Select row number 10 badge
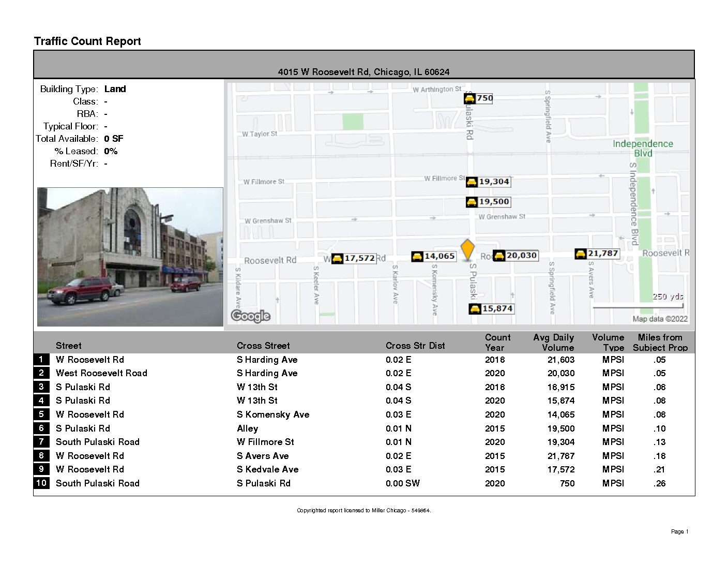 tap(41, 483)
